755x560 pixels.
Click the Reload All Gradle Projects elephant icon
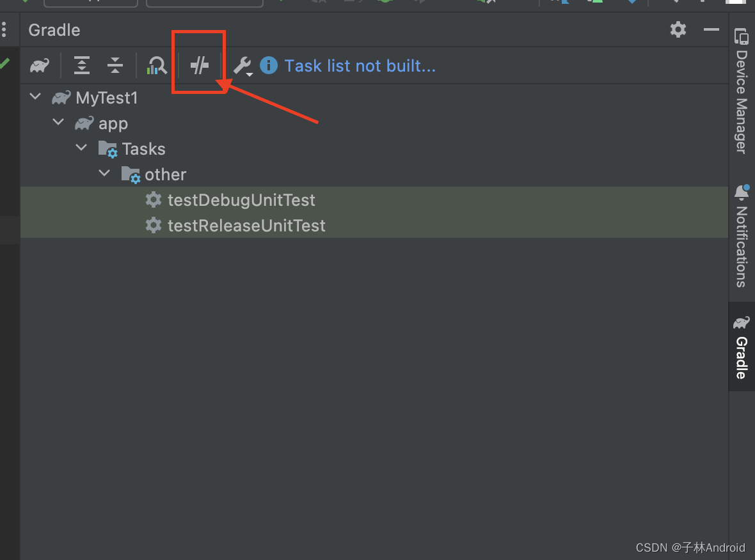pyautogui.click(x=40, y=66)
